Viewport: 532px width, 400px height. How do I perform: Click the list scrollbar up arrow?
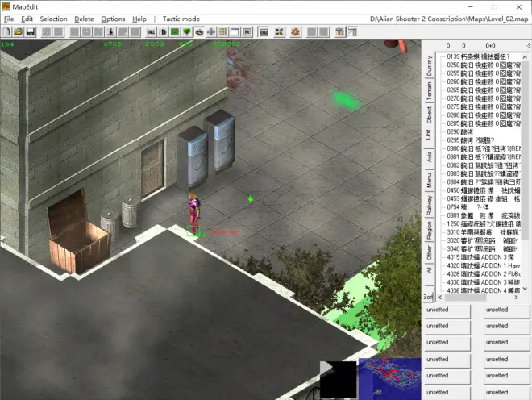coord(525,56)
